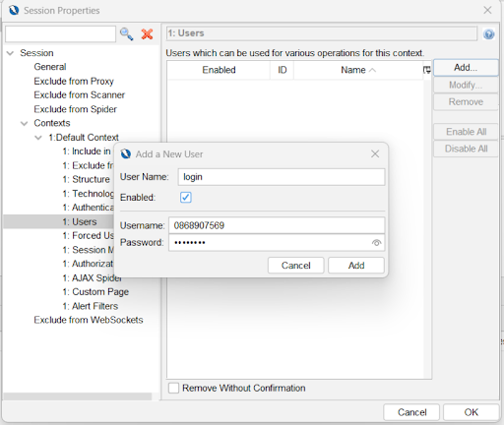Click the horizontal scrollbar under the tree

click(78, 396)
